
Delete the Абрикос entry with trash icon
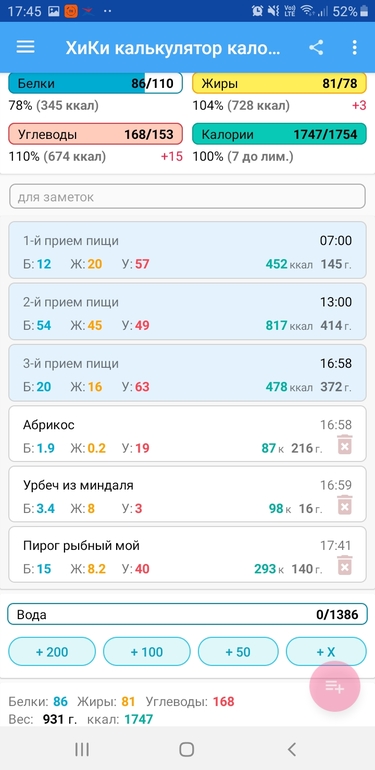[x=345, y=444]
